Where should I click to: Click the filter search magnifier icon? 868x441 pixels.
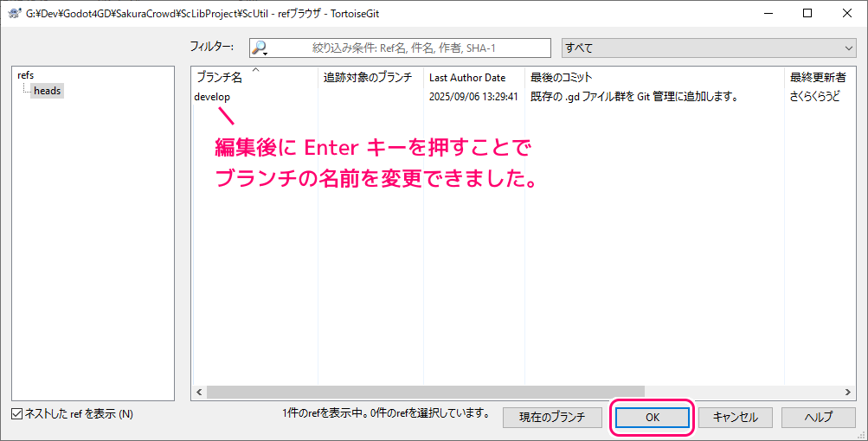click(259, 48)
